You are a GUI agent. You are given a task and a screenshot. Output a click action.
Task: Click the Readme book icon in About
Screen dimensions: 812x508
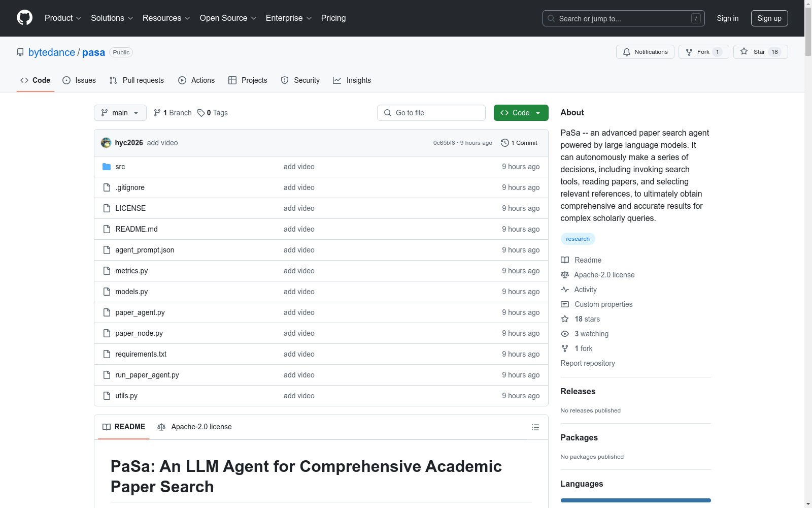(565, 260)
